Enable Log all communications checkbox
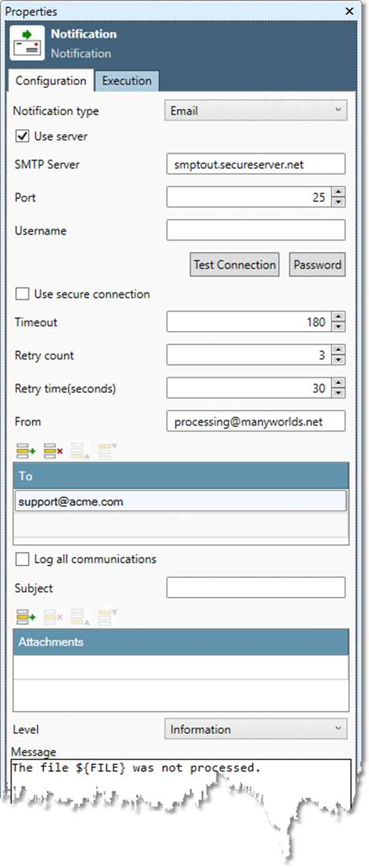 pyautogui.click(x=22, y=559)
